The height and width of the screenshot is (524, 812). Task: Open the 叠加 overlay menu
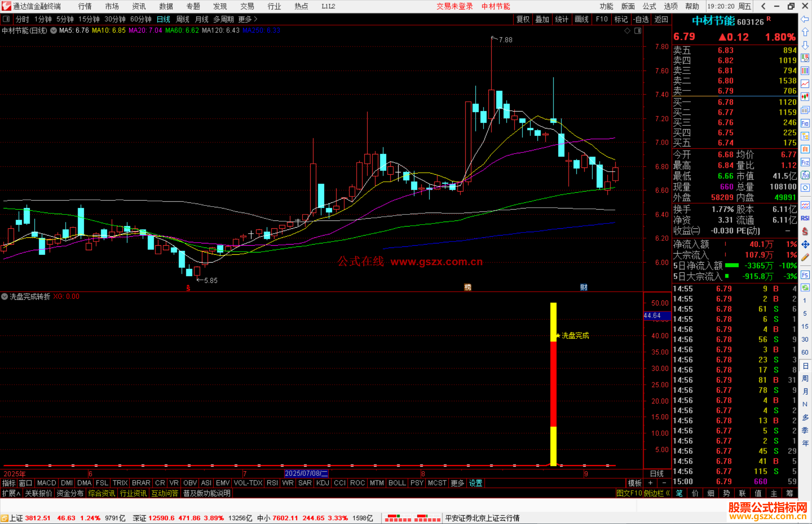(x=542, y=19)
